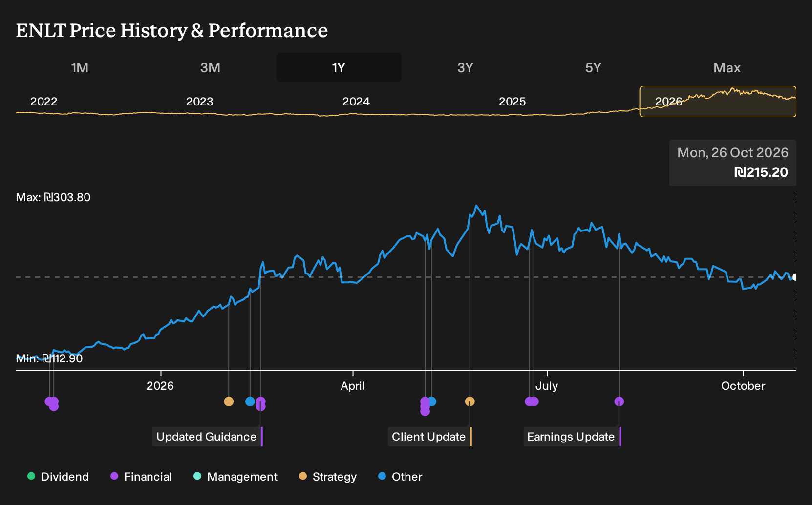The width and height of the screenshot is (812, 505).
Task: Click the July axis label
Action: click(x=547, y=386)
